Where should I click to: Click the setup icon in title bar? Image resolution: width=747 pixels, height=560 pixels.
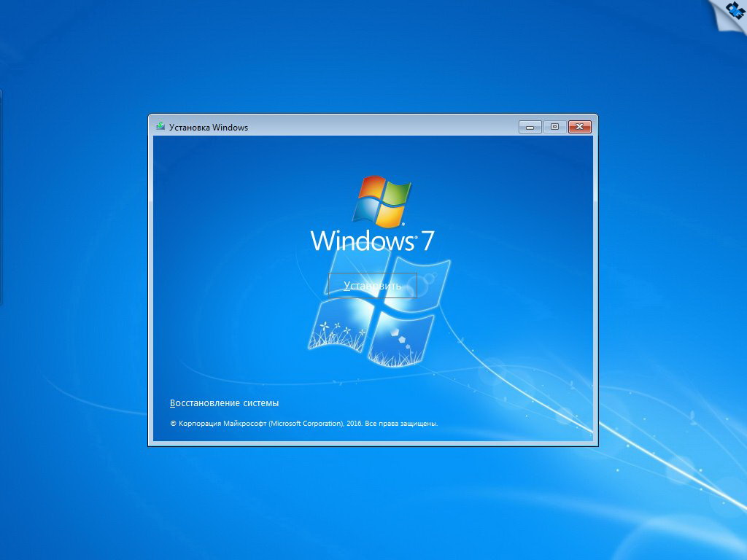160,127
